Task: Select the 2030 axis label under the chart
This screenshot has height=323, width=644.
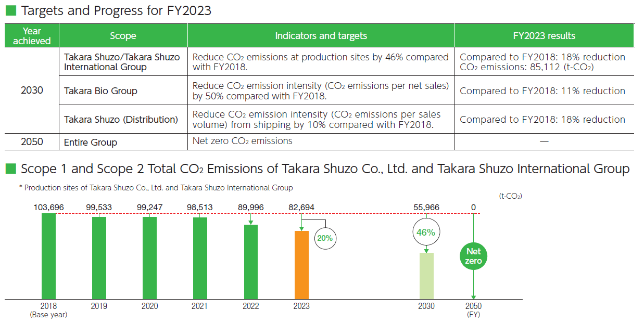Action: point(426,306)
